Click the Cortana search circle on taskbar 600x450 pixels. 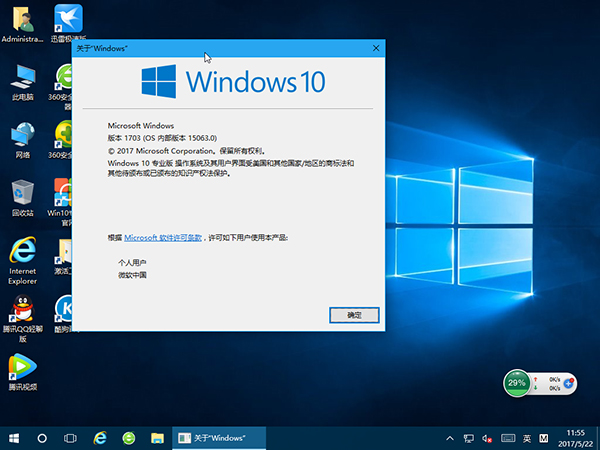[42, 438]
